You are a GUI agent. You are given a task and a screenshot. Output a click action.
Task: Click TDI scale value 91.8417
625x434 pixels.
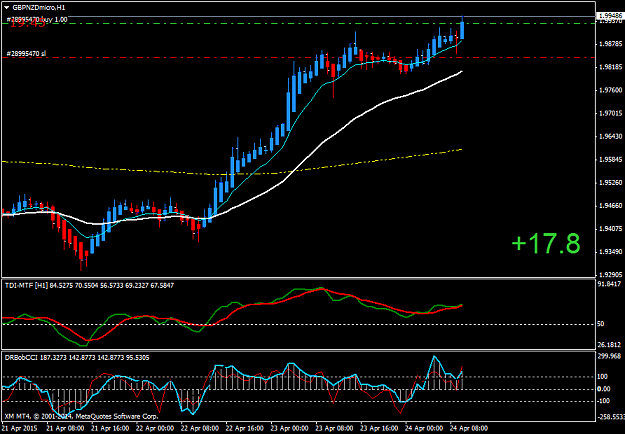(609, 284)
